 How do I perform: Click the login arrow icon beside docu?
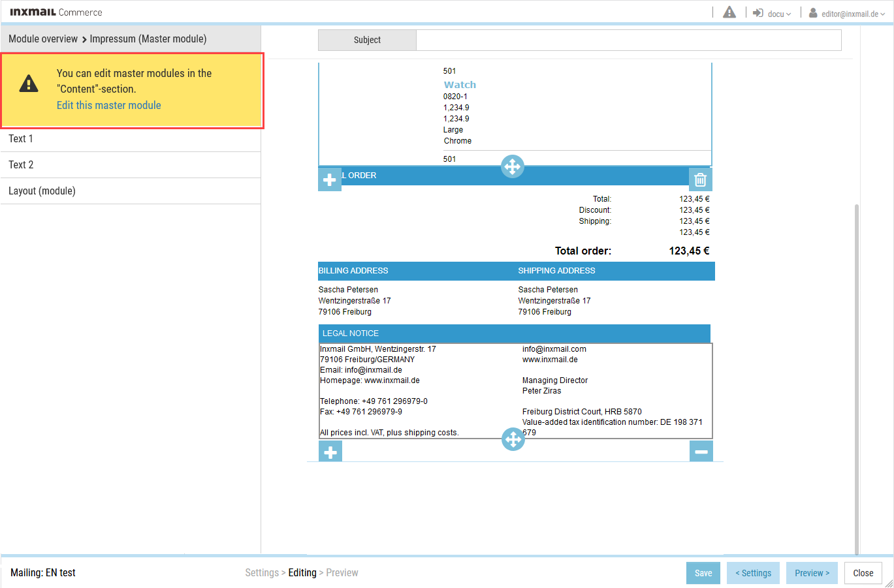[x=758, y=13]
